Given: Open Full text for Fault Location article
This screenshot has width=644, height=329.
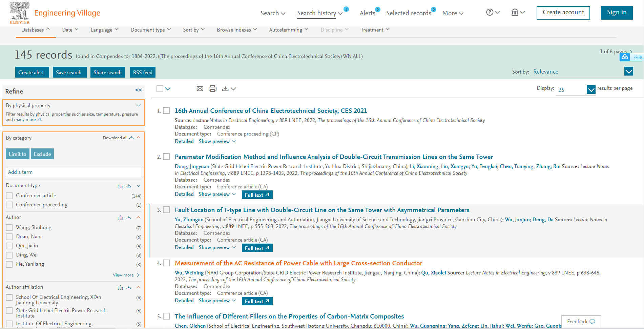Looking at the screenshot, I should pyautogui.click(x=257, y=248).
